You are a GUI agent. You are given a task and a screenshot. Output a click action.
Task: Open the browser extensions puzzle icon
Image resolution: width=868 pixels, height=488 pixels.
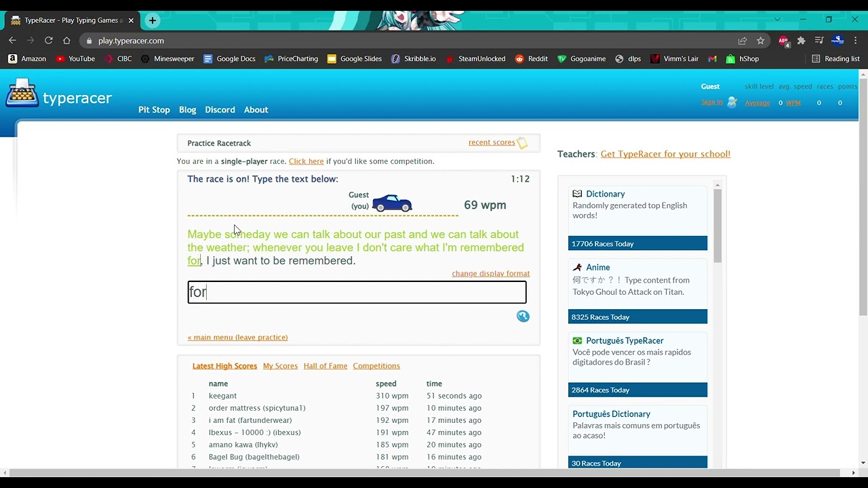(801, 41)
